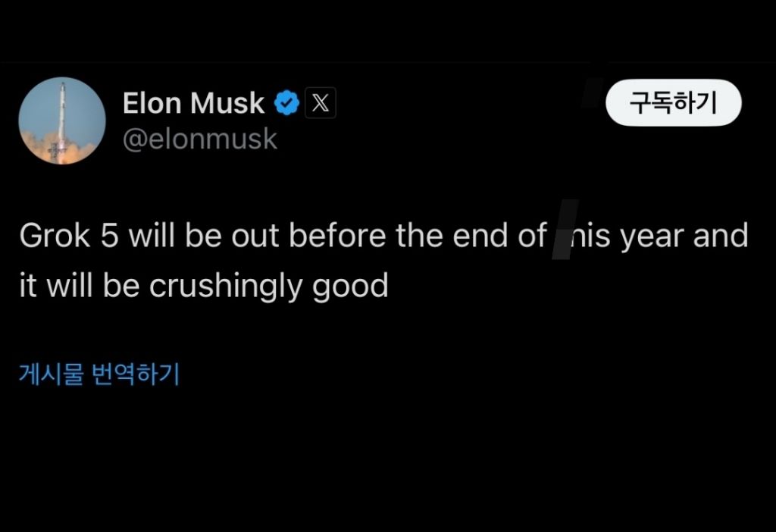Click the word "out" in the post
The image size is (776, 532).
tap(256, 236)
